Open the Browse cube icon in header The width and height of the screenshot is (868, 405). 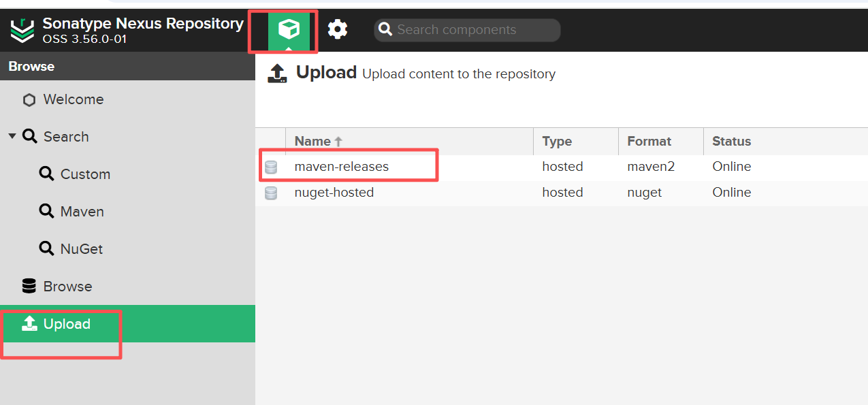[289, 29]
